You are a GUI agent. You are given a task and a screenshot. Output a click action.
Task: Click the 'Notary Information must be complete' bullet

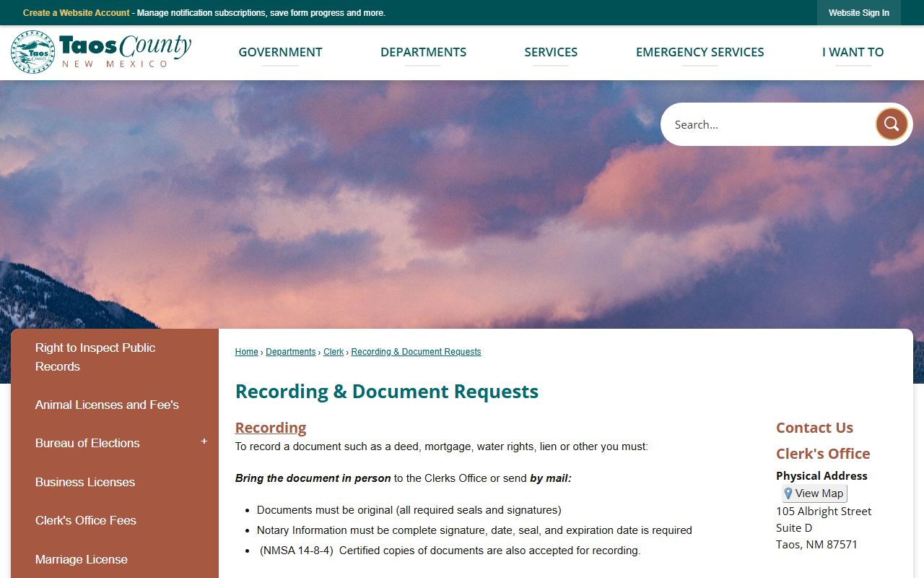tap(474, 530)
